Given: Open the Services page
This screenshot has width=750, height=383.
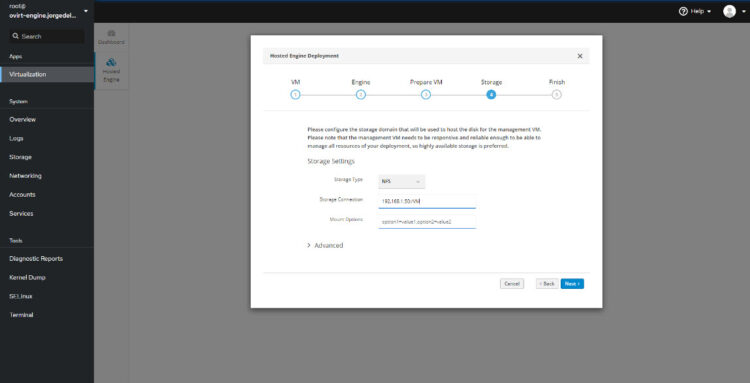Looking at the screenshot, I should tap(21, 213).
